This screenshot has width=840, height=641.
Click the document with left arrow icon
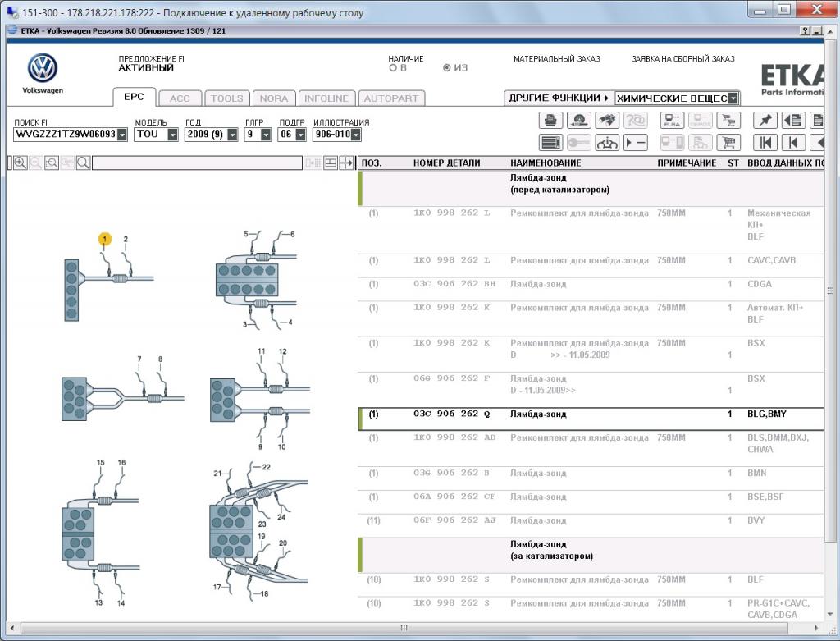pyautogui.click(x=793, y=120)
